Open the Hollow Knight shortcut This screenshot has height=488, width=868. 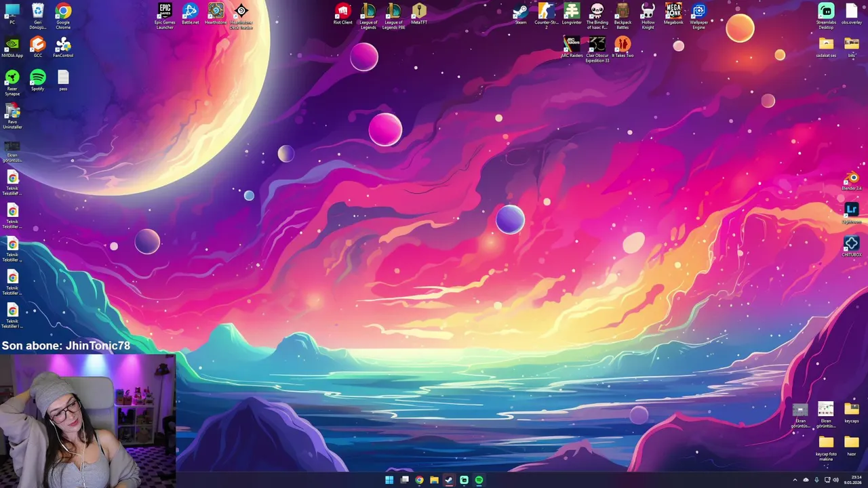(648, 16)
